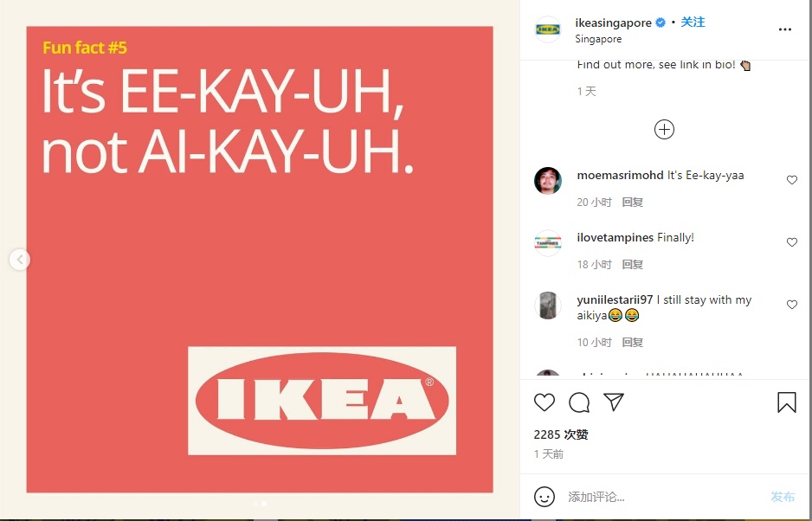Submit a comment with the 发布 button
The height and width of the screenshot is (521, 812).
click(782, 497)
